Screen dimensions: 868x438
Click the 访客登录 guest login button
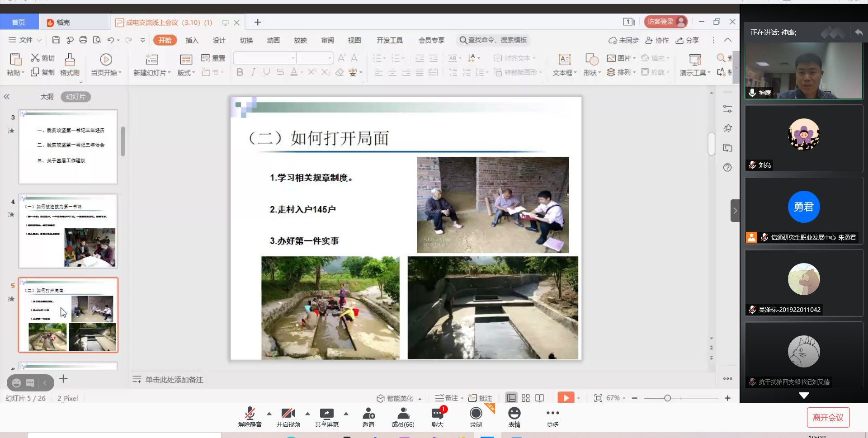[665, 22]
